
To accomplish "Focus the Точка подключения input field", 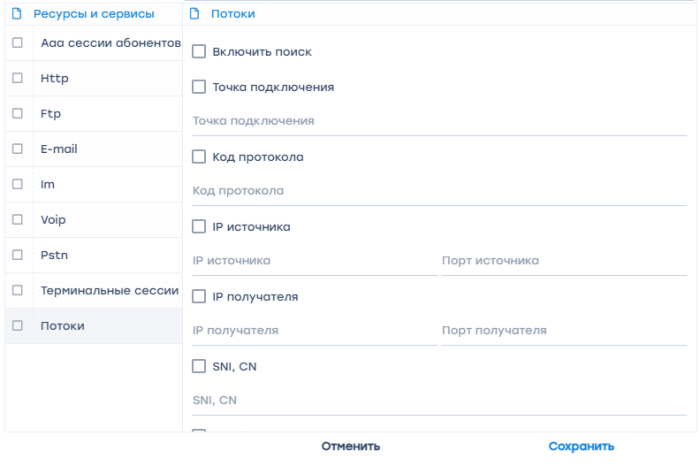I will [439, 121].
